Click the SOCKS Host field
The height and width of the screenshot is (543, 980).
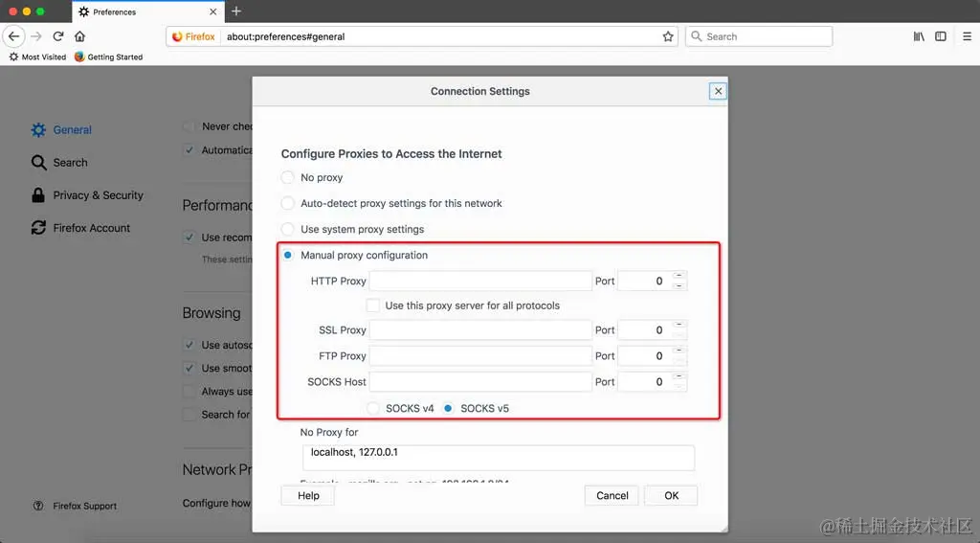point(480,381)
